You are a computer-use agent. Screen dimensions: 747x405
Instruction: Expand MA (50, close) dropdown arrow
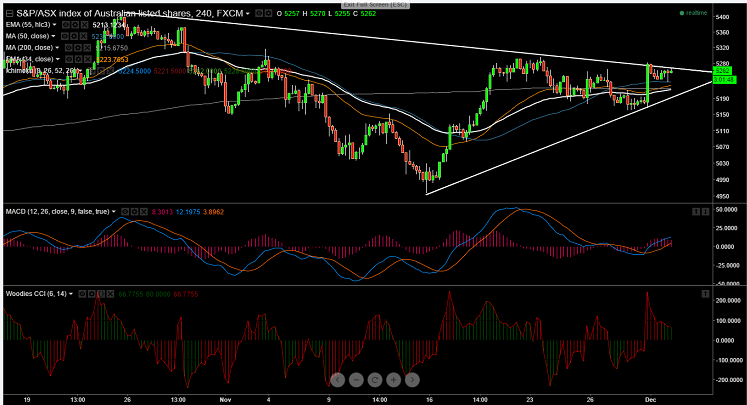coord(53,36)
